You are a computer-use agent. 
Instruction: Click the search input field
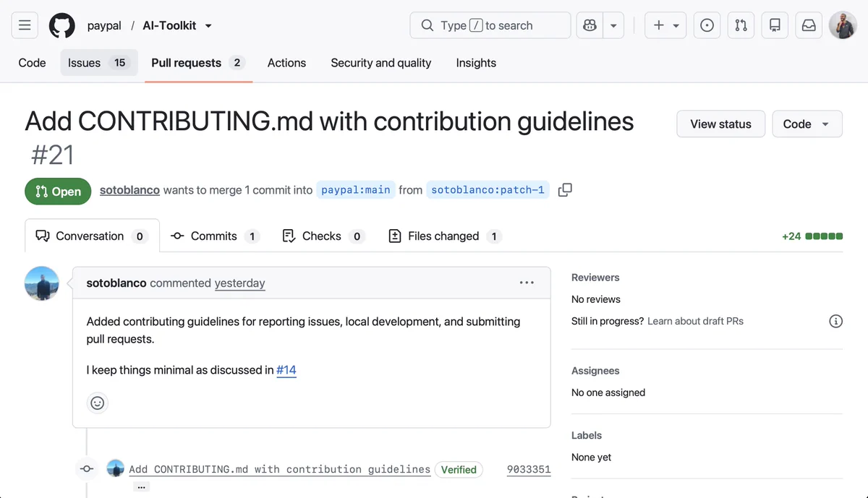(x=490, y=25)
